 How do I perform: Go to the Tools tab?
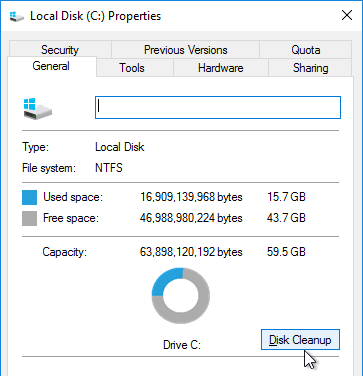click(132, 68)
